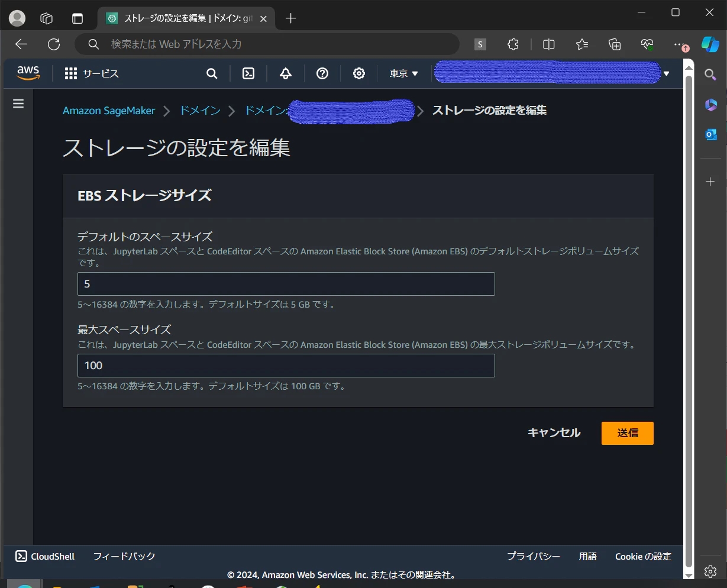Viewport: 727px width, 588px height.
Task: Open Copilot in Edge toolbar
Action: [710, 44]
